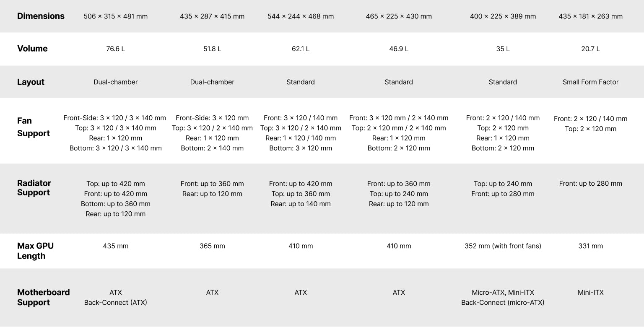Click the Dimensions row label
This screenshot has width=644, height=327.
pos(41,16)
